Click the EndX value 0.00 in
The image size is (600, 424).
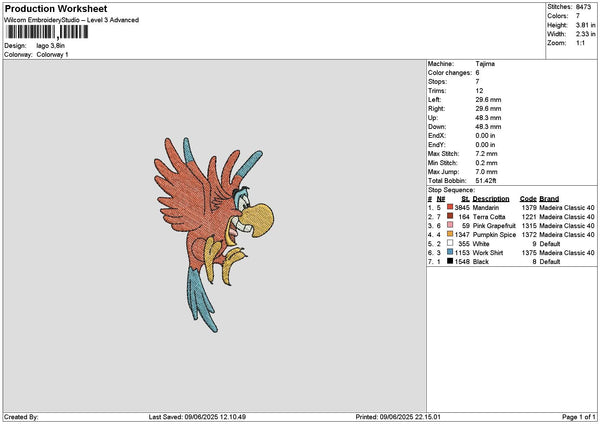(485, 136)
